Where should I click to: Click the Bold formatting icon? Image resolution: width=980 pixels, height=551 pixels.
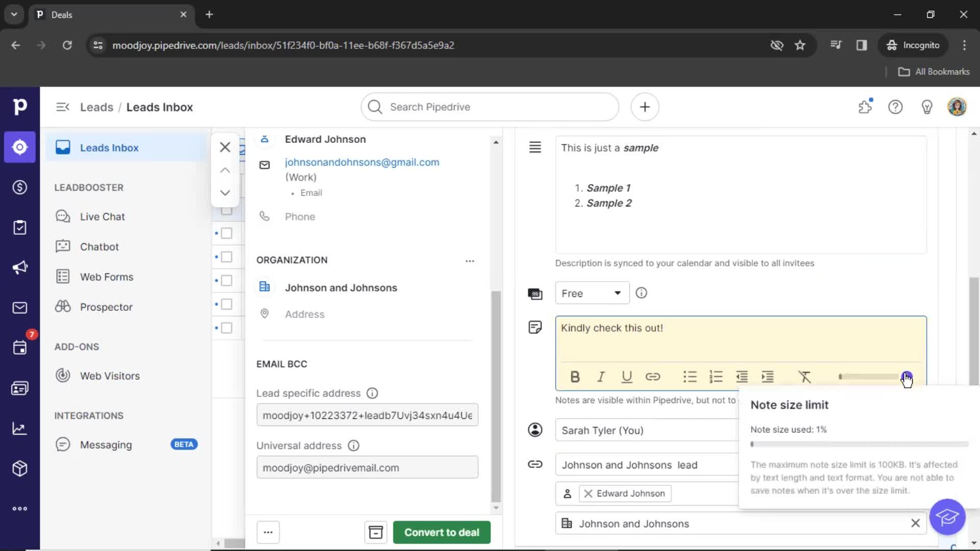click(x=575, y=377)
